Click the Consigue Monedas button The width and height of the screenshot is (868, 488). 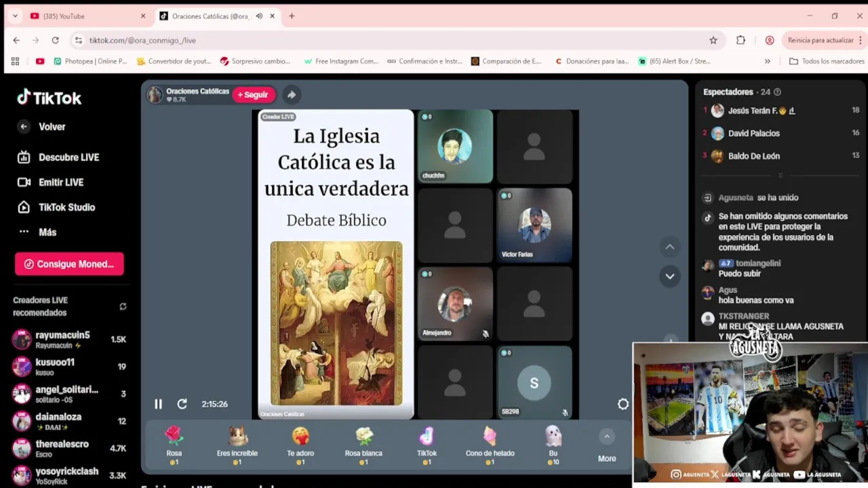click(x=69, y=264)
